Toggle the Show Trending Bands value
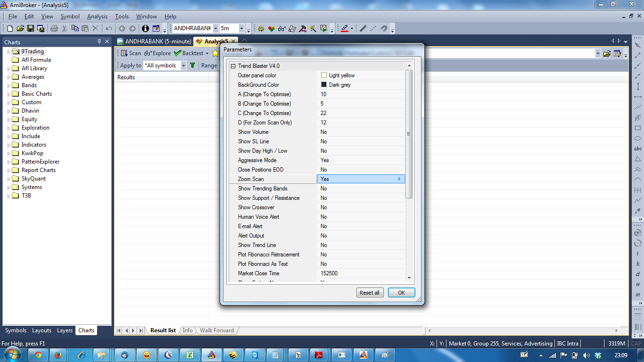 coord(361,189)
